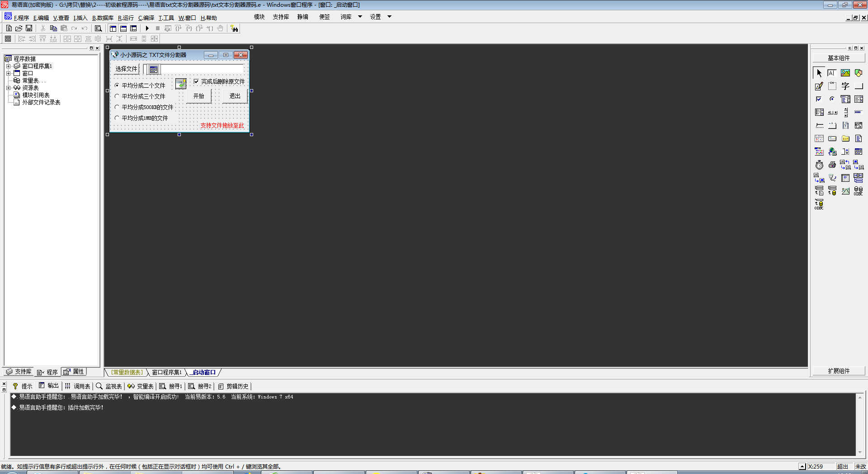Open the dropdown arrow next to 词库
The height and width of the screenshot is (474, 868).
click(x=360, y=17)
